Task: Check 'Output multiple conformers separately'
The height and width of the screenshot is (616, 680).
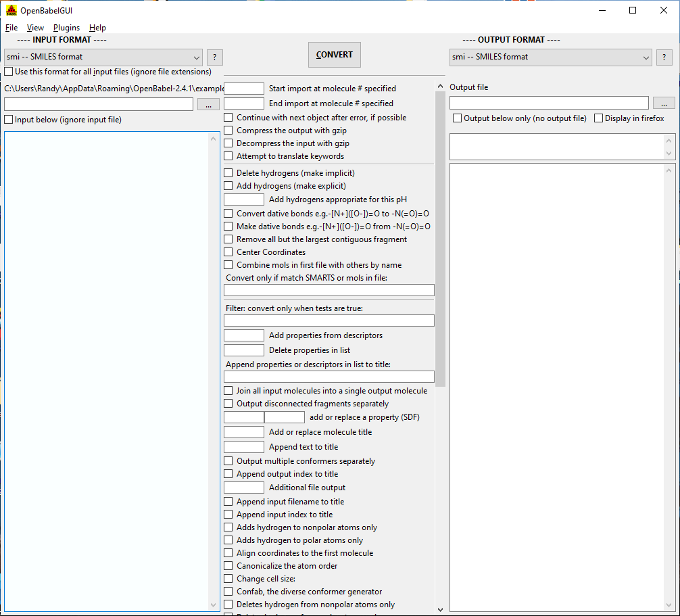Action: [228, 461]
